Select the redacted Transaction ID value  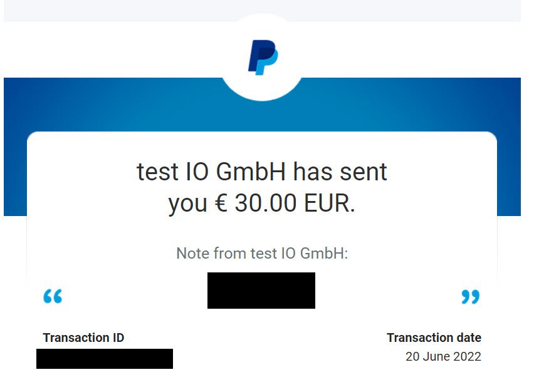[x=105, y=358]
